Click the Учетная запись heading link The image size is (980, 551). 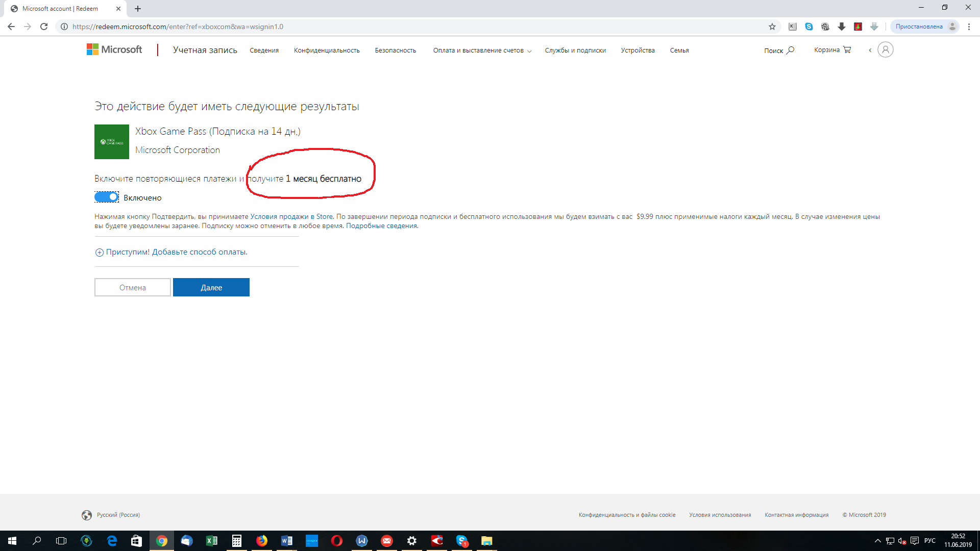[205, 50]
